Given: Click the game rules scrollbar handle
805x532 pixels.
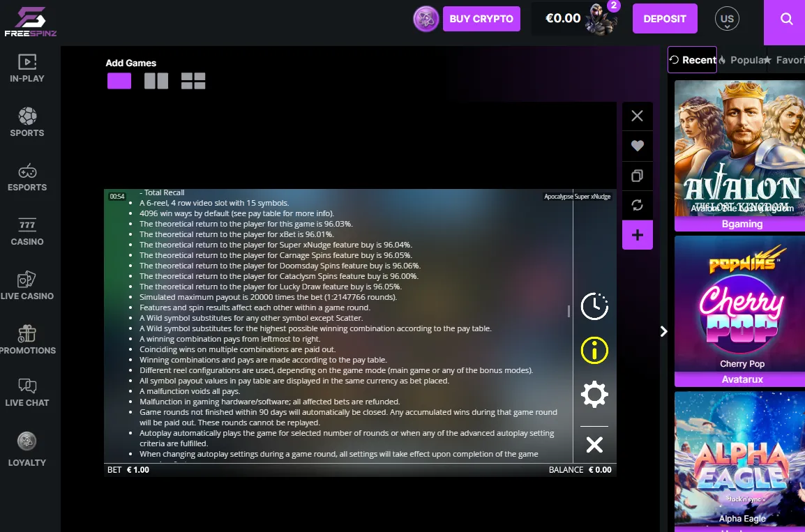Looking at the screenshot, I should (569, 311).
